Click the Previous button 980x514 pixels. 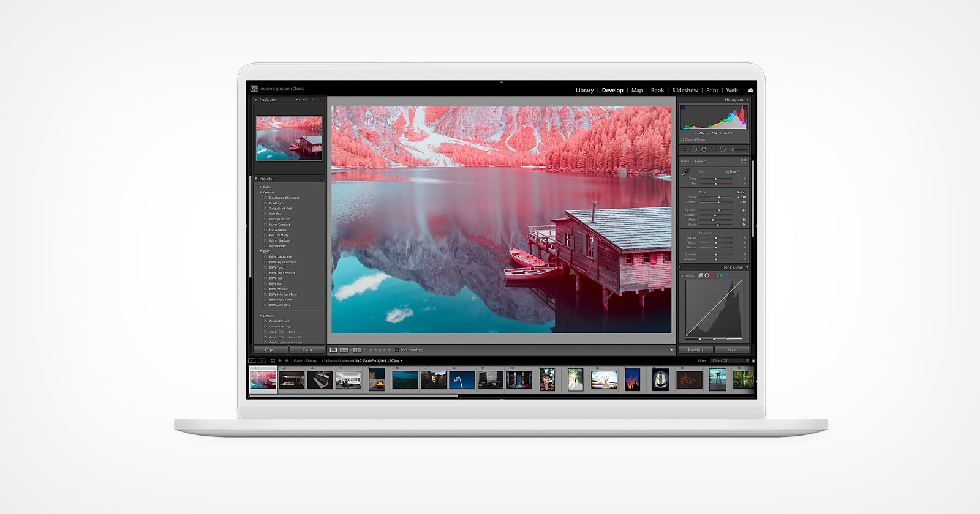point(696,350)
